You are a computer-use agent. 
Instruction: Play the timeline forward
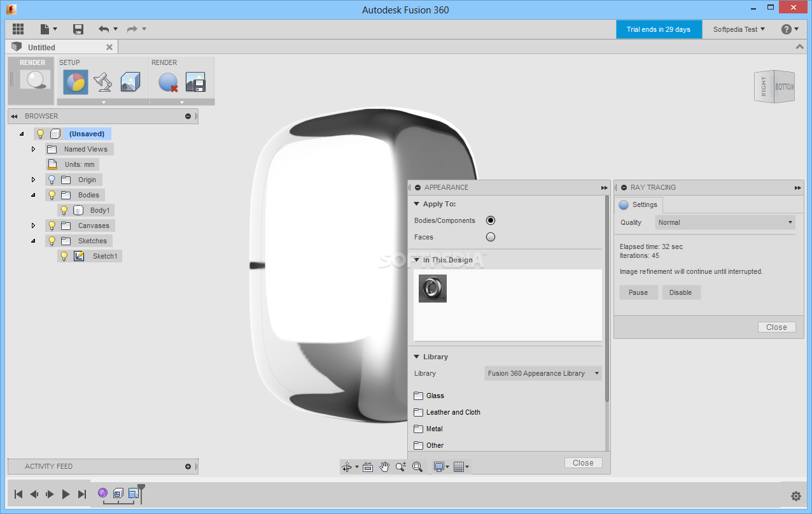(66, 494)
